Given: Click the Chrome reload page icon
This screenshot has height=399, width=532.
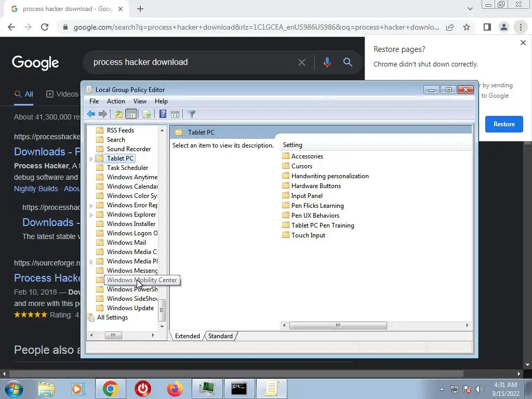Looking at the screenshot, I should coord(45,27).
